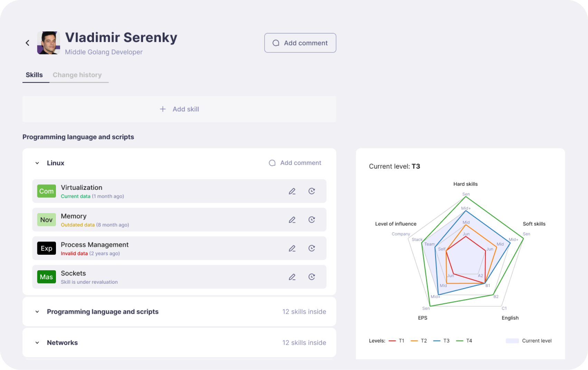588x370 pixels.
Task: Edit the Virtualization skill with pencil icon
Action: coord(292,191)
